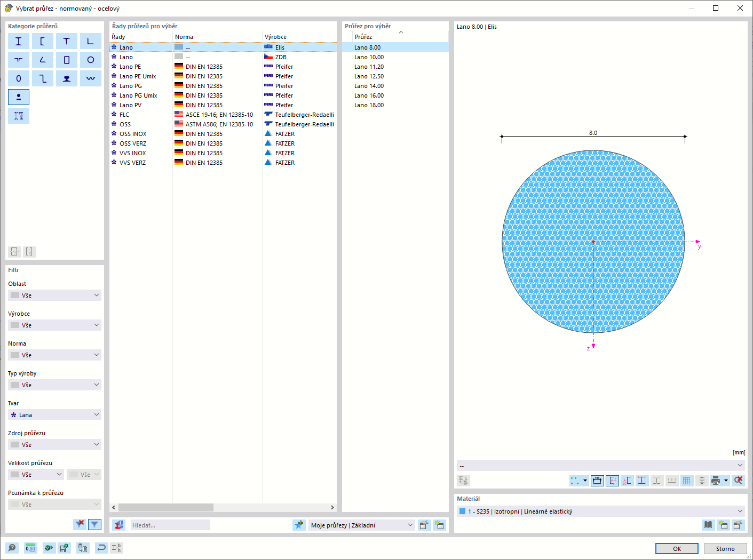This screenshot has width=753, height=560.
Task: Open the Typ výroby filter dropdown
Action: point(54,385)
